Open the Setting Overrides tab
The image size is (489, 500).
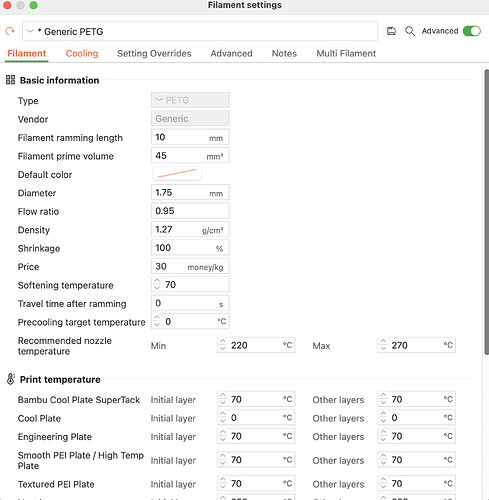click(x=154, y=53)
